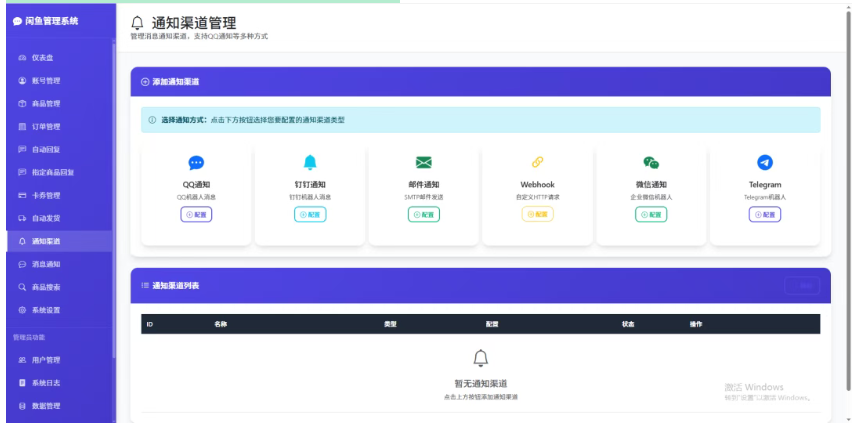Click the sidebar's vertical scrollbar
Image resolution: width=853 pixels, height=439 pixels.
click(114, 200)
